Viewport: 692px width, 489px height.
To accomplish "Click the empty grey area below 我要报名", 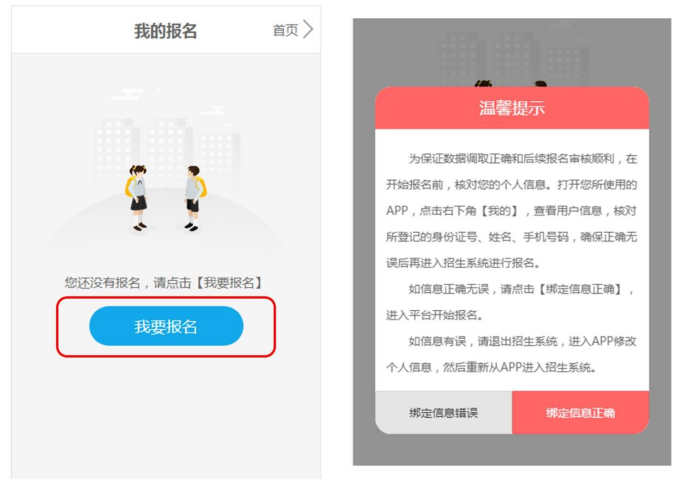I will point(166,417).
